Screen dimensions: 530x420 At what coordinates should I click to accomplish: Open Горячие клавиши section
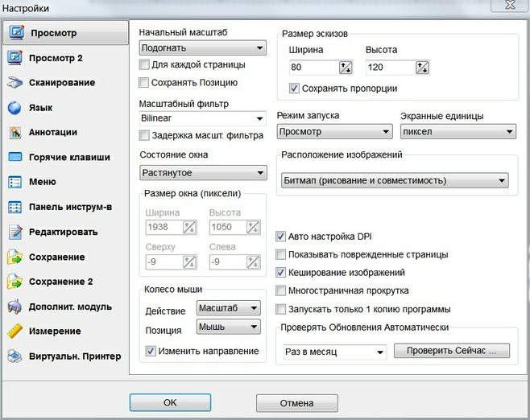[69, 157]
